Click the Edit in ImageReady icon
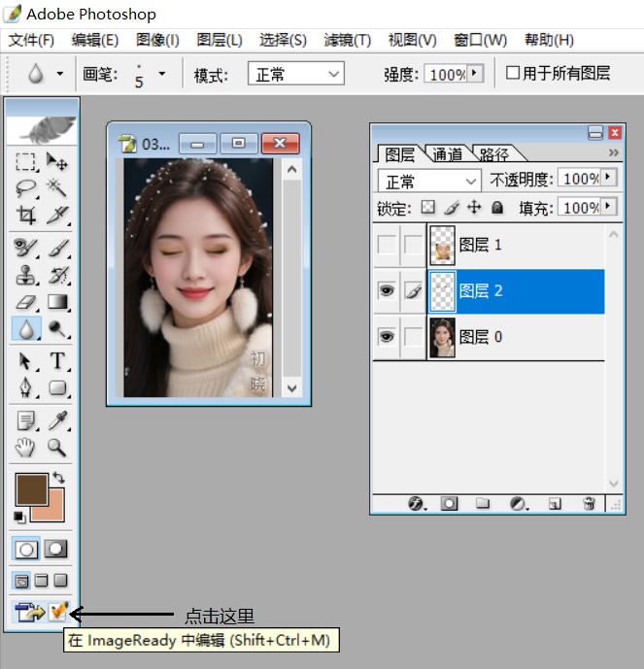644x669 pixels. 57,612
